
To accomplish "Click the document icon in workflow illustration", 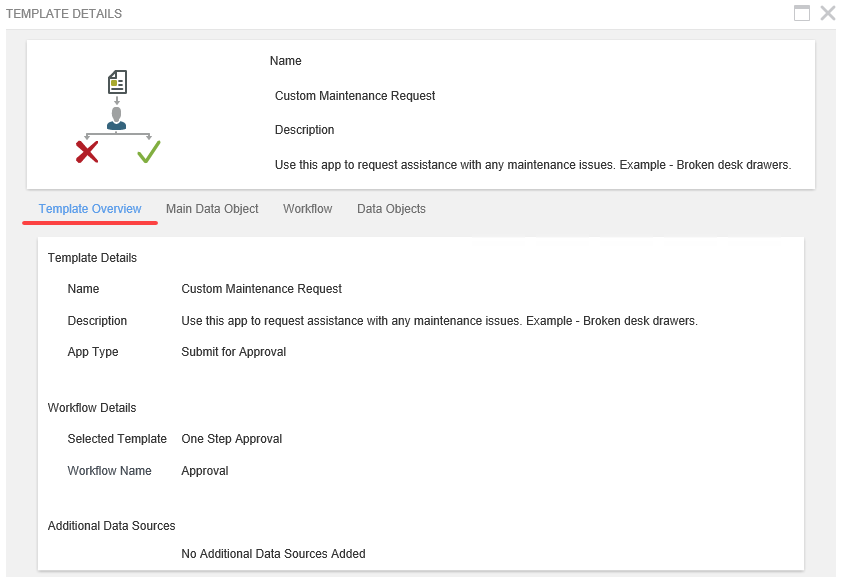I will pyautogui.click(x=117, y=82).
